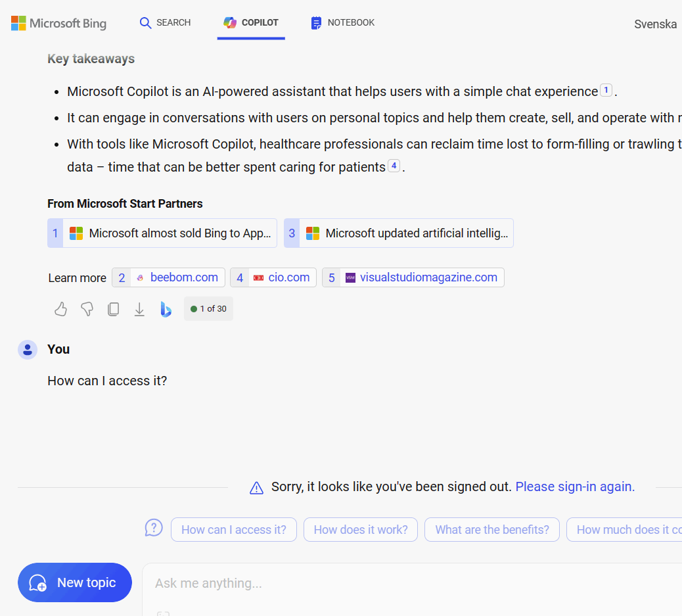Copy the response with copy icon

pos(113,309)
